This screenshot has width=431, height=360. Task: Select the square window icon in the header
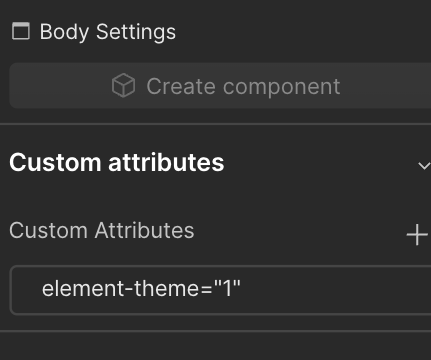pos(21,31)
